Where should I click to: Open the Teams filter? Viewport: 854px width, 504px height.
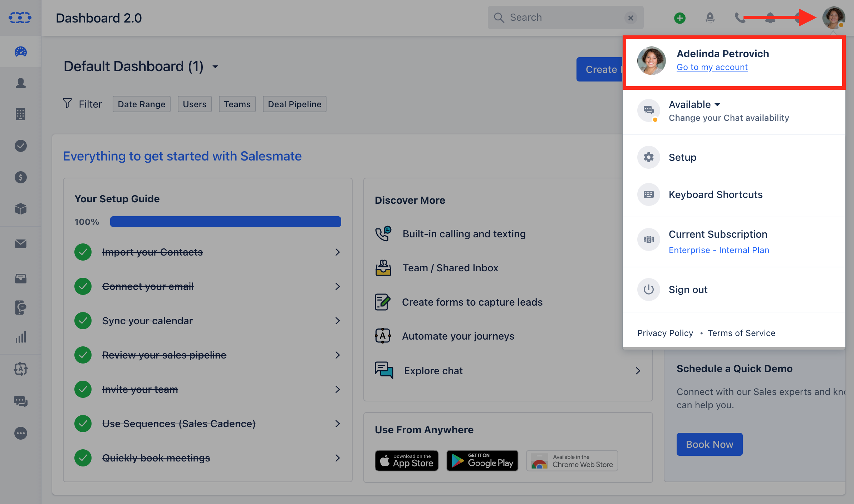(x=237, y=104)
